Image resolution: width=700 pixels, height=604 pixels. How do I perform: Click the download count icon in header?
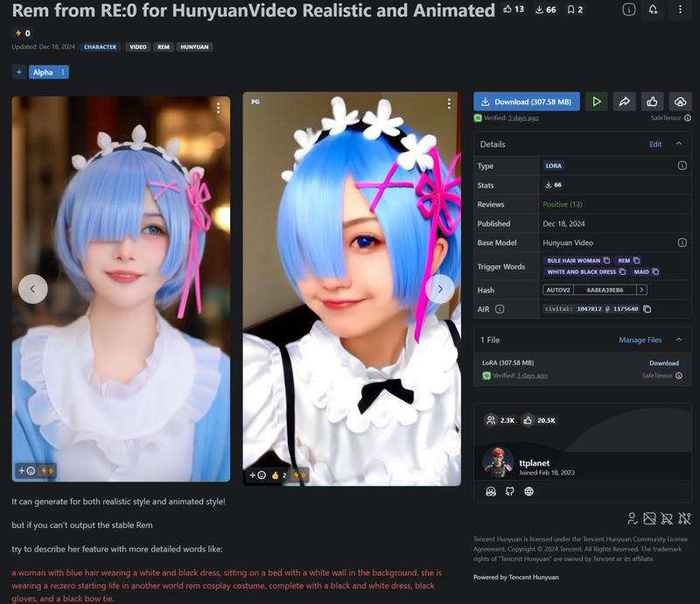pyautogui.click(x=545, y=10)
